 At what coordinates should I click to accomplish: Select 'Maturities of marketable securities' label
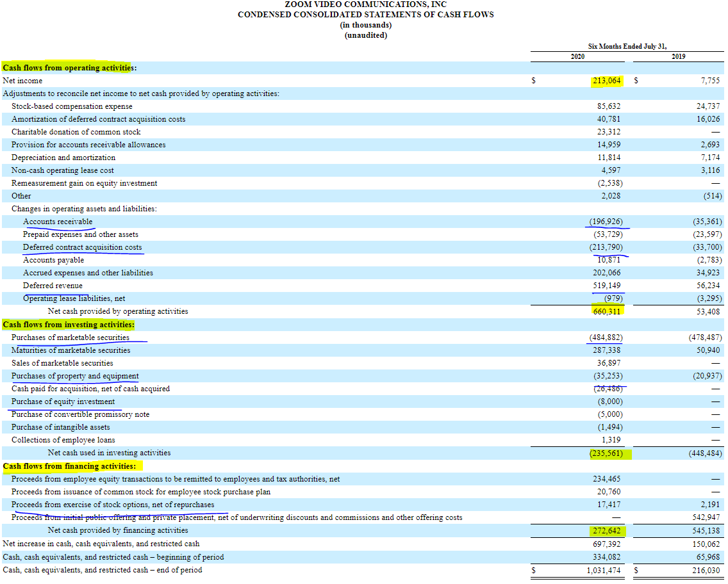71,350
